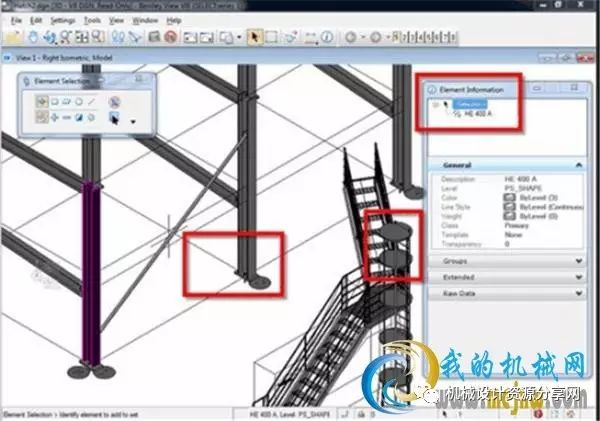600x421 pixels.
Task: Collapse the General section
Action: click(577, 165)
